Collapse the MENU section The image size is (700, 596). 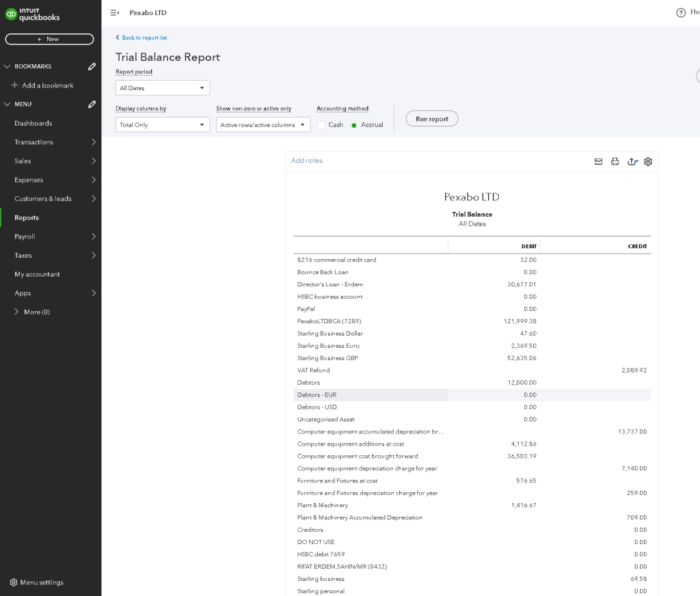point(7,104)
